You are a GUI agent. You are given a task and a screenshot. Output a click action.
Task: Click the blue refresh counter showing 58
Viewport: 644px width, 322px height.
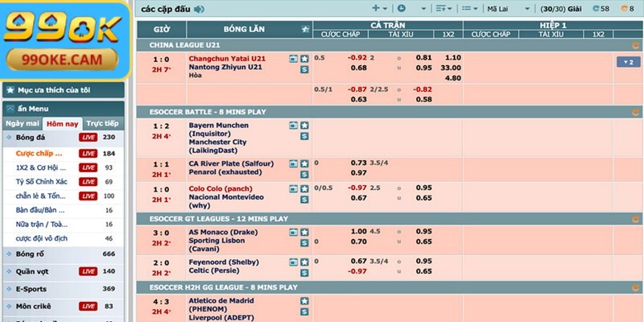pyautogui.click(x=601, y=9)
